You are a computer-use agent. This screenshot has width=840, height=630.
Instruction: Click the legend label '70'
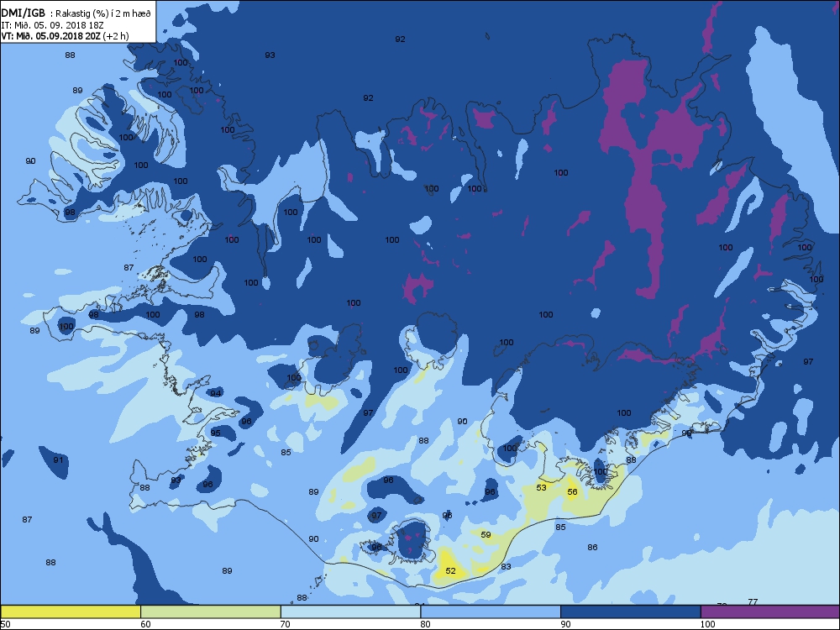coord(286,624)
